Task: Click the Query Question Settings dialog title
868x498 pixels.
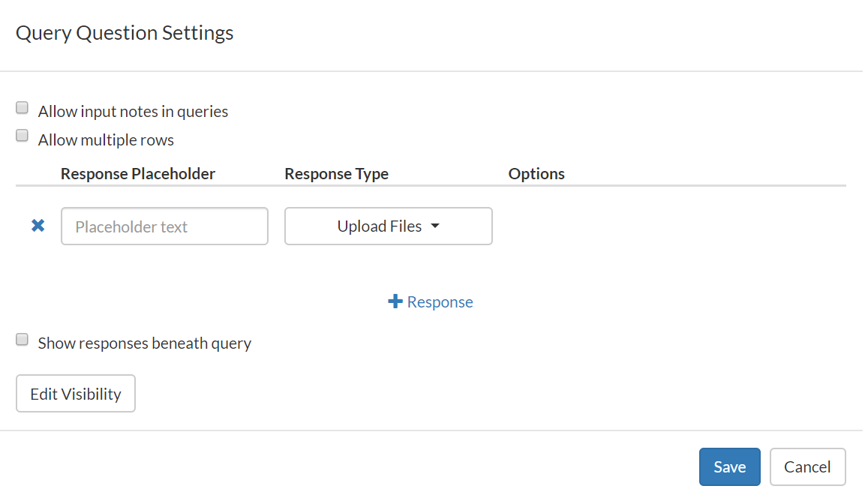Action: pos(124,32)
